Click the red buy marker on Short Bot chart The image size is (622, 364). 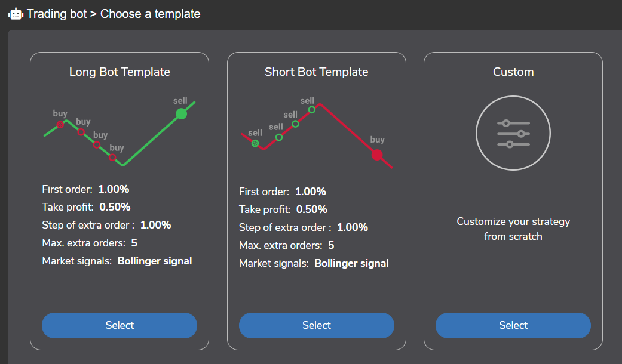tap(377, 154)
